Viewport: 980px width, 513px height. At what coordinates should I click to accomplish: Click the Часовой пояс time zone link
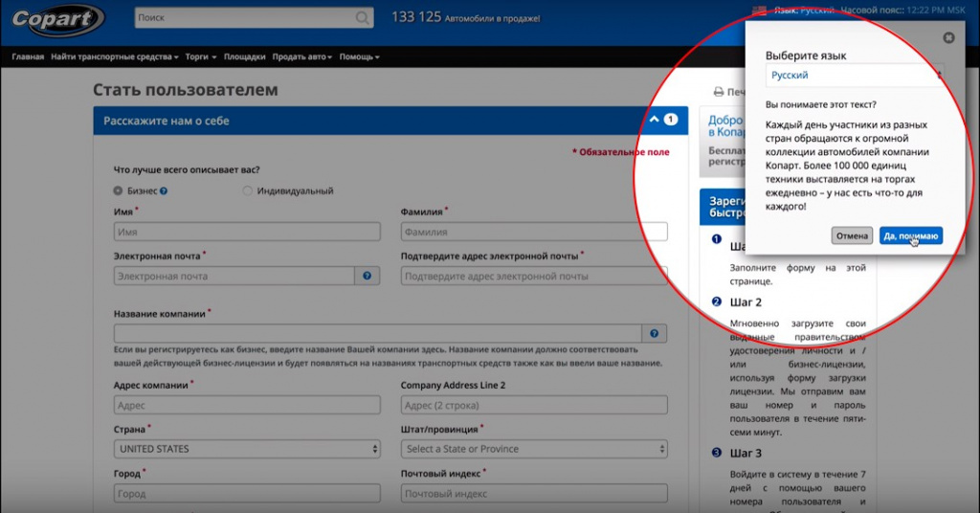pos(902,10)
